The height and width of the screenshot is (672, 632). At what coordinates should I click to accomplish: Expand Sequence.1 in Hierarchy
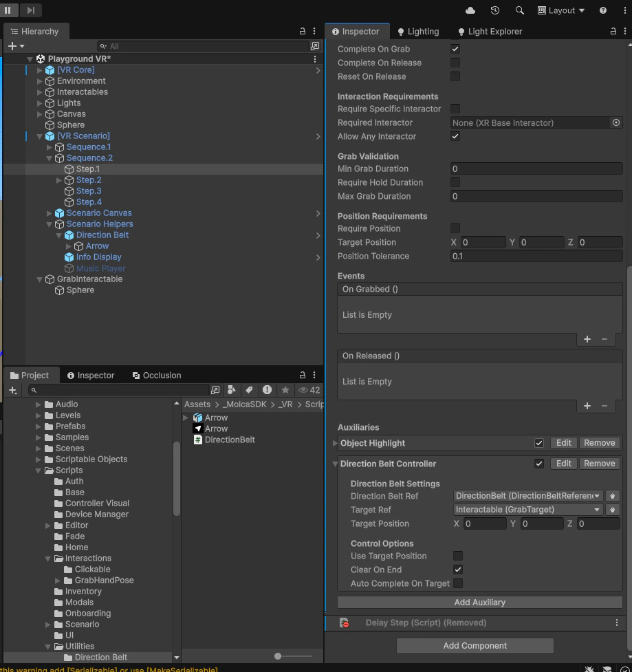49,147
